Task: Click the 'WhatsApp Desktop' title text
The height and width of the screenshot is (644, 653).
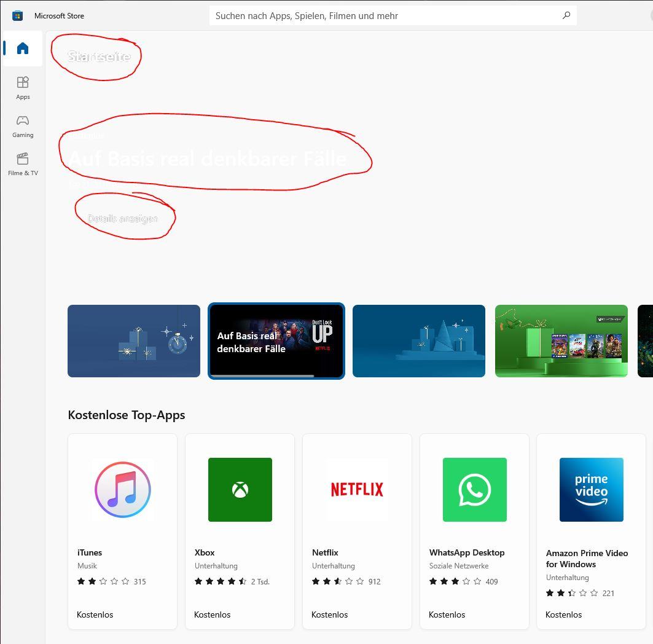Action: [467, 552]
